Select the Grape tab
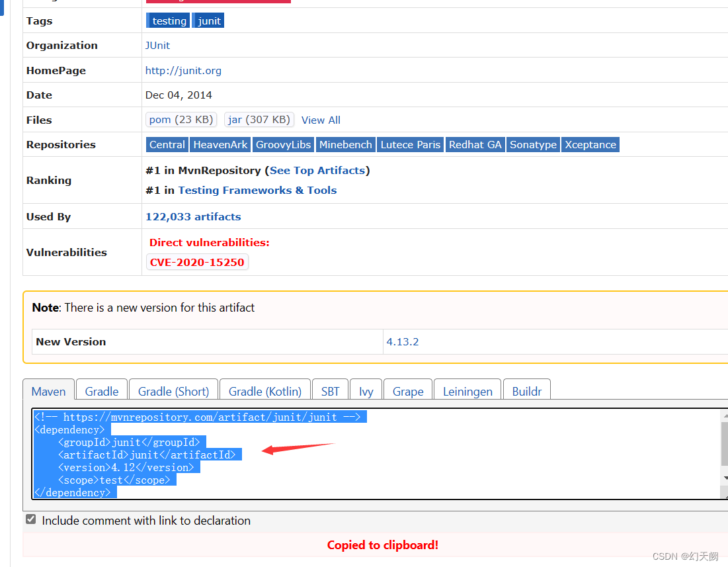The height and width of the screenshot is (567, 728). (407, 392)
